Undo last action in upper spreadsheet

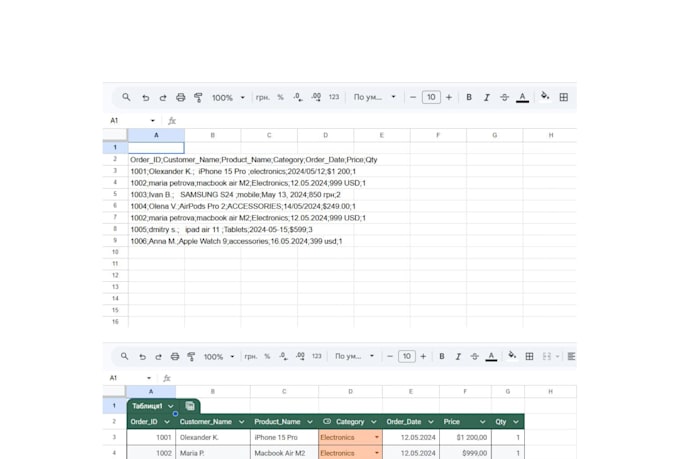146,98
